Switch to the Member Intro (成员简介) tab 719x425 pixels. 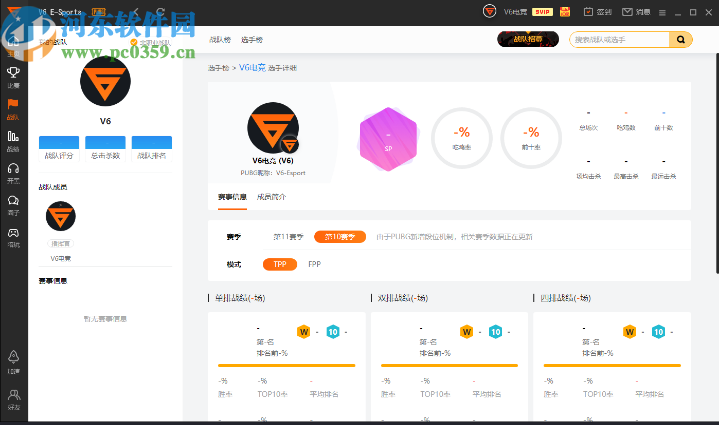pyautogui.click(x=271, y=197)
